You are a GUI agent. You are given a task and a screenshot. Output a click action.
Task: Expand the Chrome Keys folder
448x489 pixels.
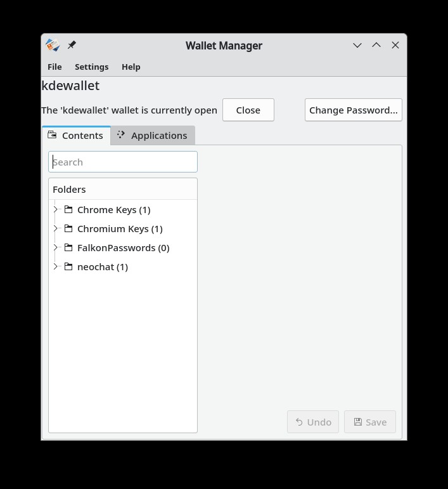pos(56,209)
